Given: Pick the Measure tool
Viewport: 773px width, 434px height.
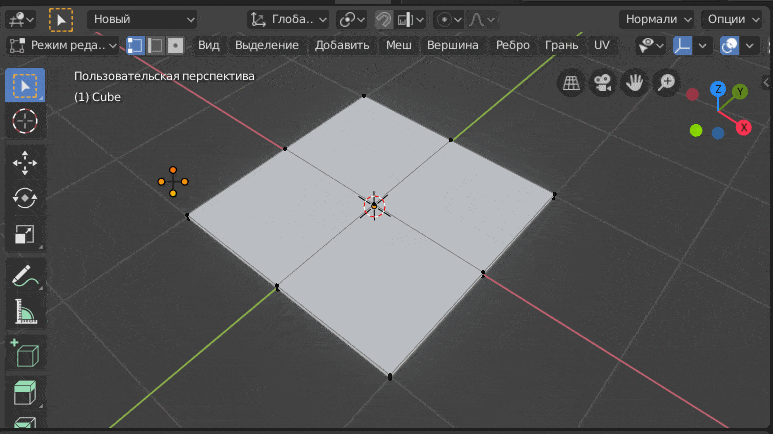Looking at the screenshot, I should tap(25, 312).
